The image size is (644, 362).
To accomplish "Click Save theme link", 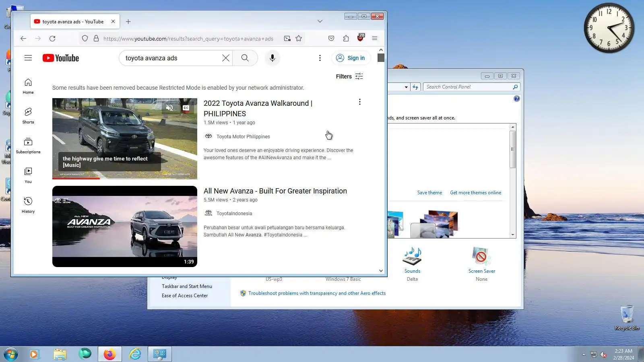I will [x=429, y=193].
